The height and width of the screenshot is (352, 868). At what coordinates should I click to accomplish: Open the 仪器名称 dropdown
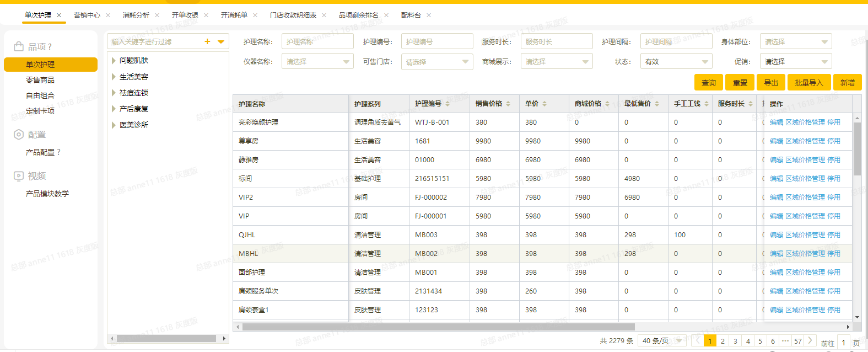317,62
